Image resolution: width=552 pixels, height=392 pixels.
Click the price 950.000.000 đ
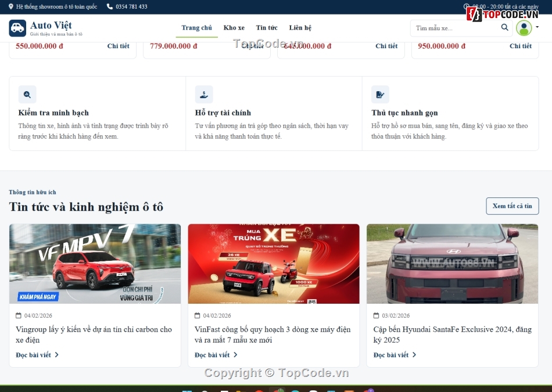point(442,46)
